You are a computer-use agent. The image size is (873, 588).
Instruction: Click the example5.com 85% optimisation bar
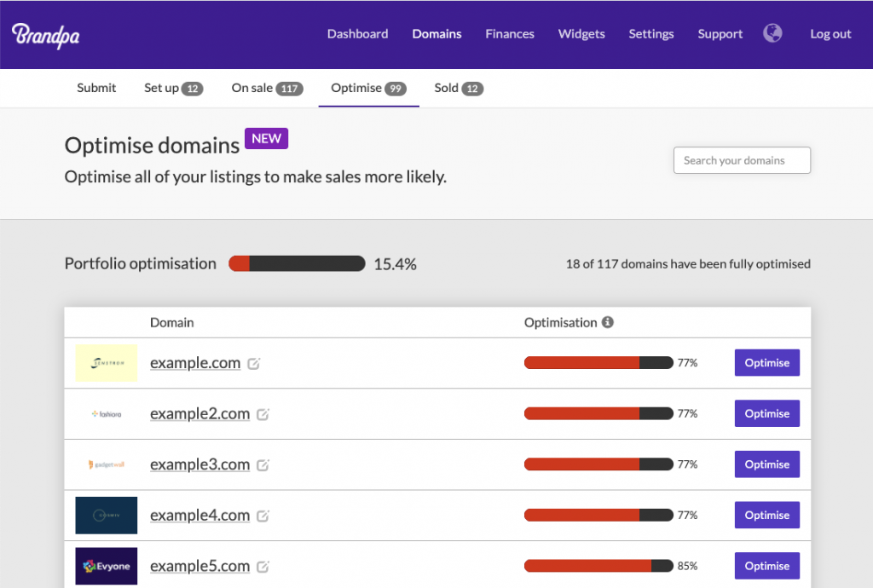598,566
